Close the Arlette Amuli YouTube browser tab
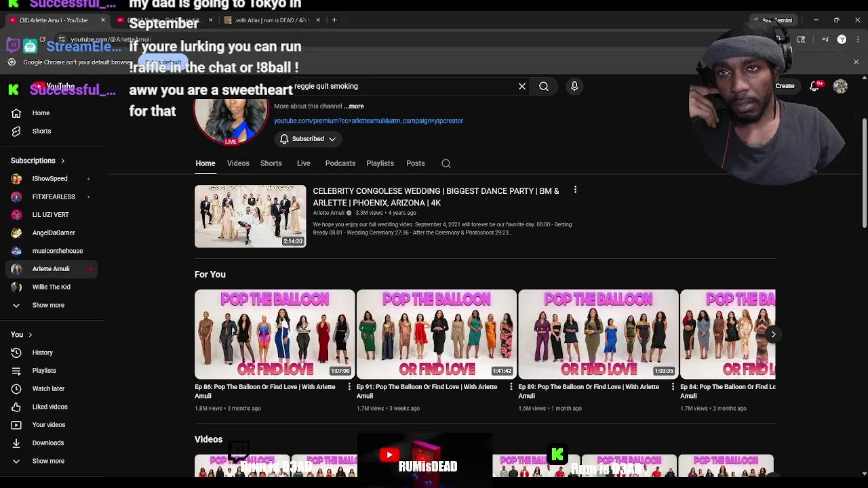The width and height of the screenshot is (868, 488). (x=103, y=20)
